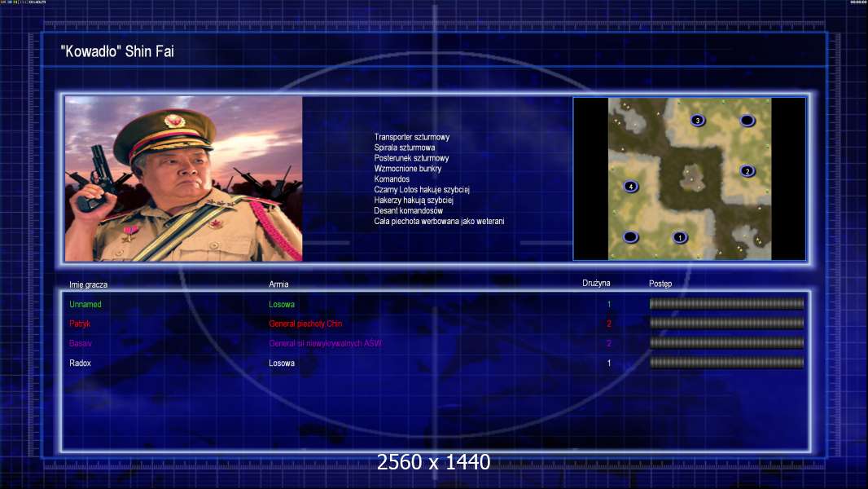Select the player name "Radox"
868x489 pixels.
coord(81,363)
